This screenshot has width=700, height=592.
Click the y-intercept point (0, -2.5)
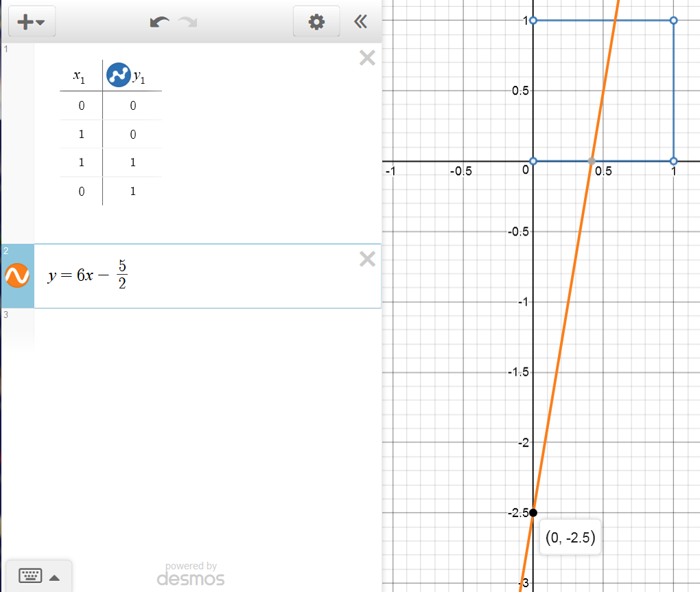[533, 512]
